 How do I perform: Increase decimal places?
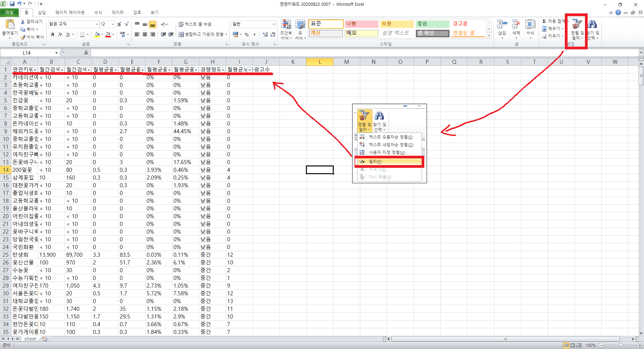click(265, 34)
